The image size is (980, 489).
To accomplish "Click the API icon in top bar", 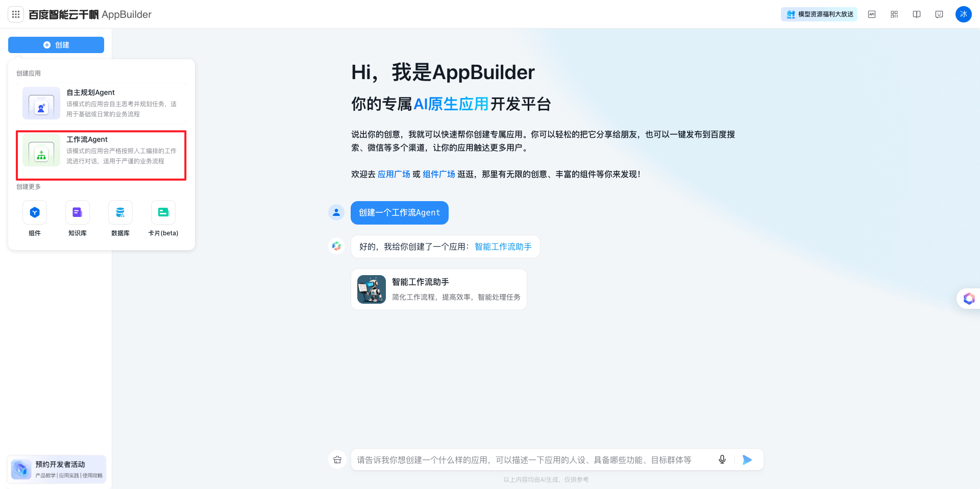I will [x=872, y=14].
